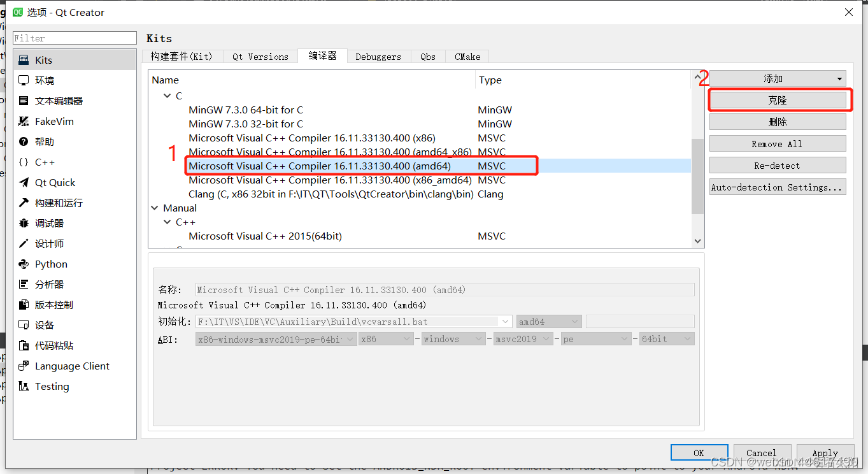Switch to the Qt Versions tab
The height and width of the screenshot is (474, 868).
260,56
